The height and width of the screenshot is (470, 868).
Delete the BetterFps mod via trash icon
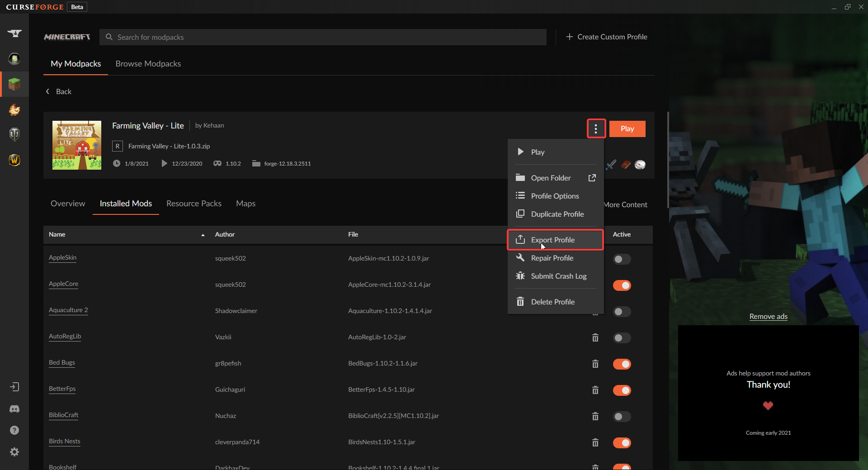point(595,390)
